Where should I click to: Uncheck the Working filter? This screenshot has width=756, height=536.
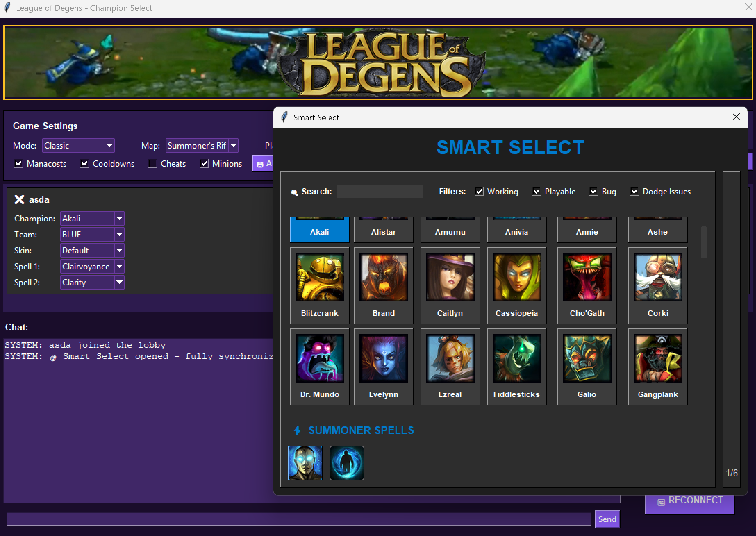479,191
